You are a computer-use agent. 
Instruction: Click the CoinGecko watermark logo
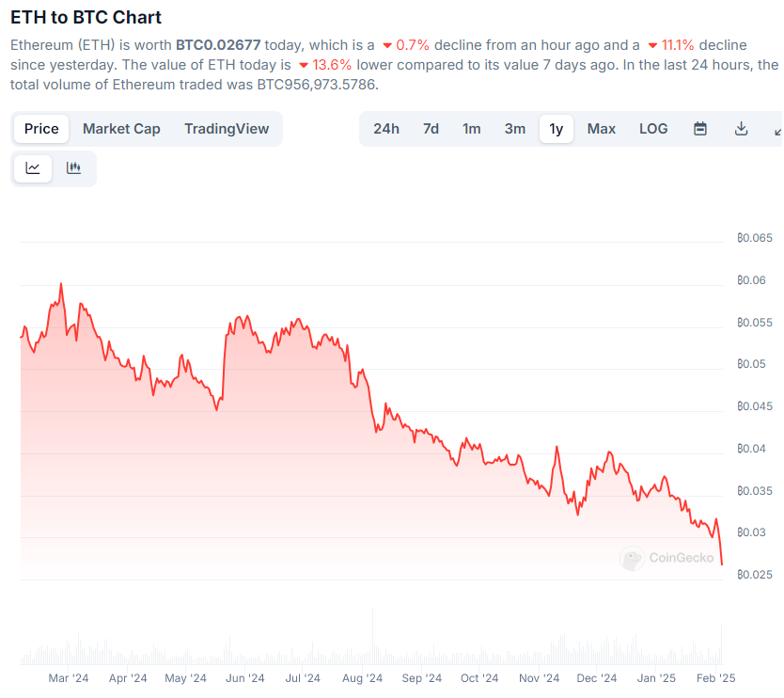click(x=667, y=558)
